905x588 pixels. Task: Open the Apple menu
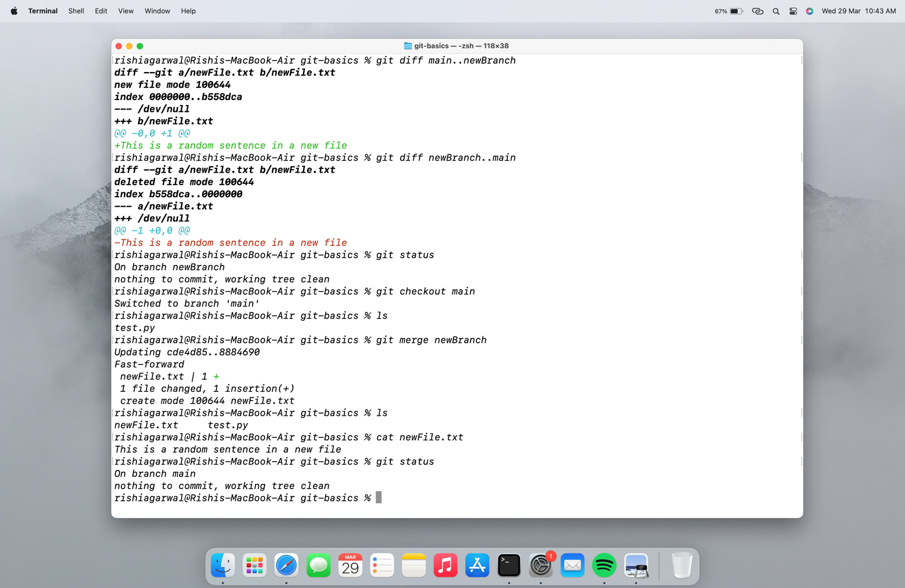(13, 11)
